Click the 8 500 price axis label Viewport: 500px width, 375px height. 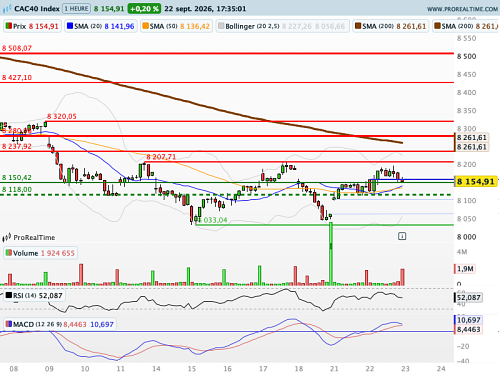tap(467, 56)
